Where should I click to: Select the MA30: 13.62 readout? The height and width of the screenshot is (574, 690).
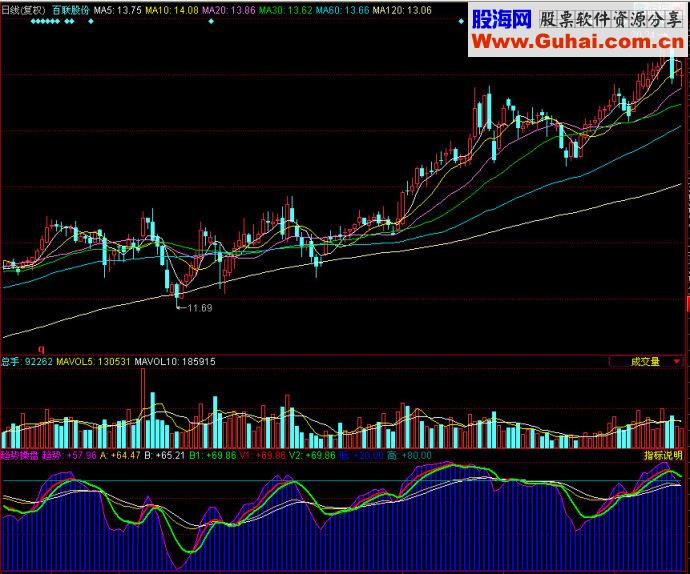(286, 10)
